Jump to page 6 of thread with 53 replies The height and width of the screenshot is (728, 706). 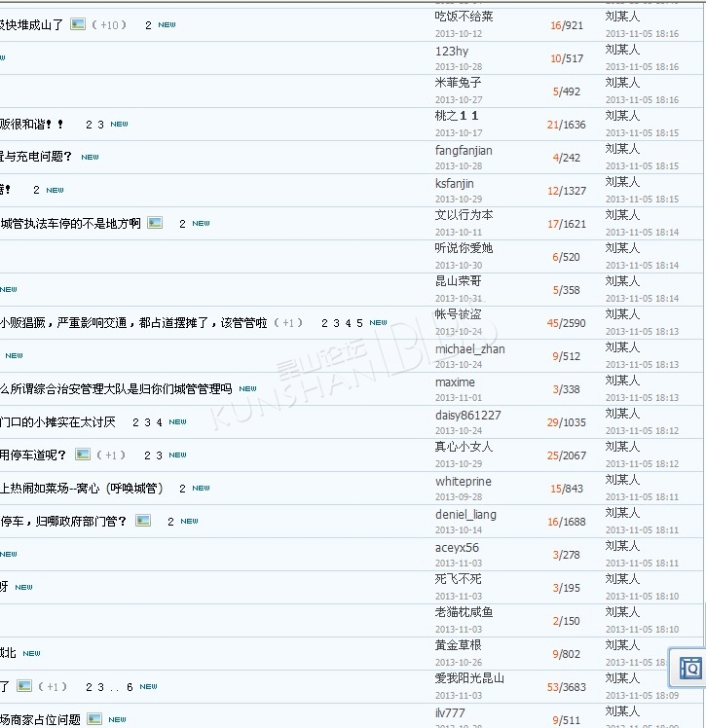130,687
